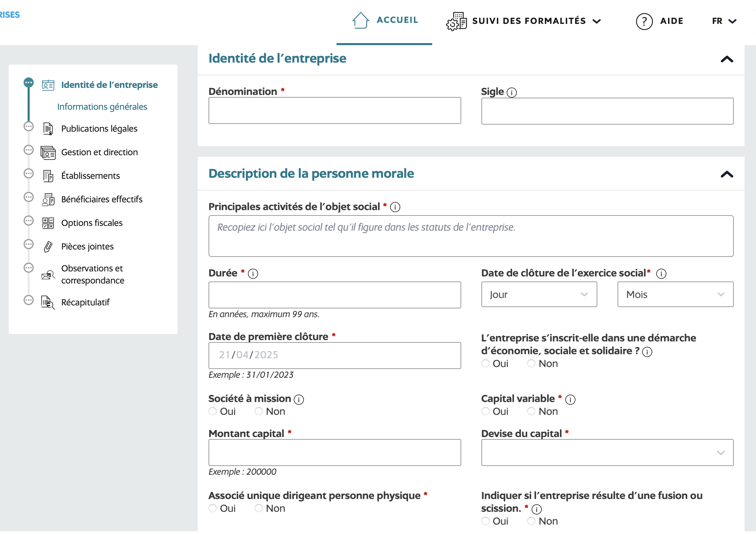The width and height of the screenshot is (756, 534).
Task: Select Oui for fusion ou scission
Action: [x=485, y=521]
